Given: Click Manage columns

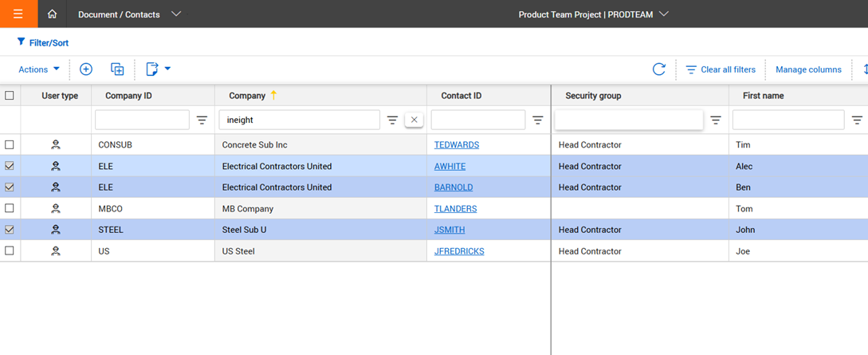Looking at the screenshot, I should (x=808, y=69).
